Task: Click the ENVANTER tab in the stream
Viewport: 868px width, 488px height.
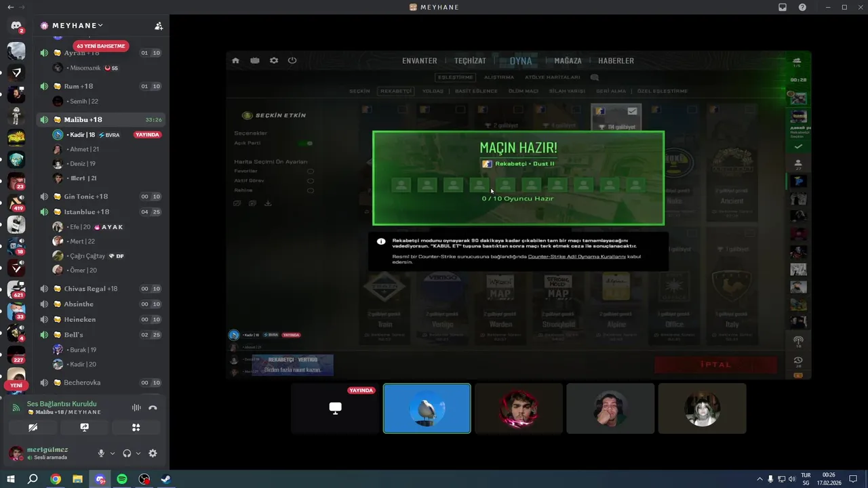Action: [420, 61]
